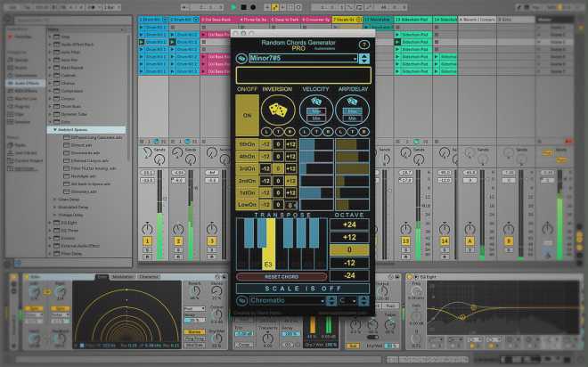Image resolution: width=588 pixels, height=367 pixels.
Task: Toggle the plugin's main ON switch
Action: (x=247, y=115)
